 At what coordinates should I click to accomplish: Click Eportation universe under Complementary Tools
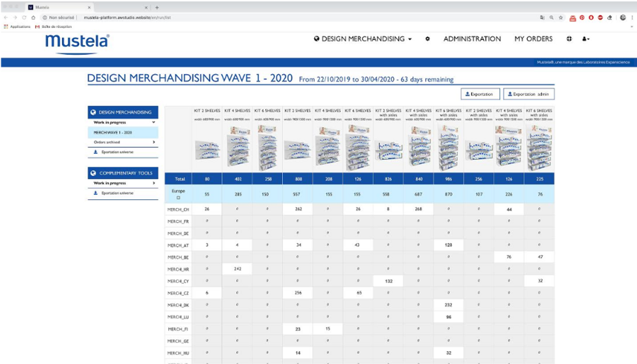(123, 193)
